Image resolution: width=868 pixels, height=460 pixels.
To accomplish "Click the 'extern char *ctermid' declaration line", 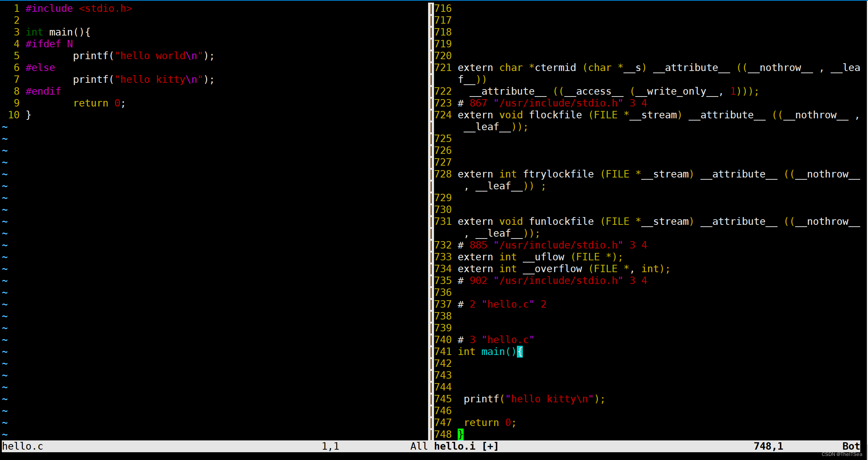I will pyautogui.click(x=659, y=73).
